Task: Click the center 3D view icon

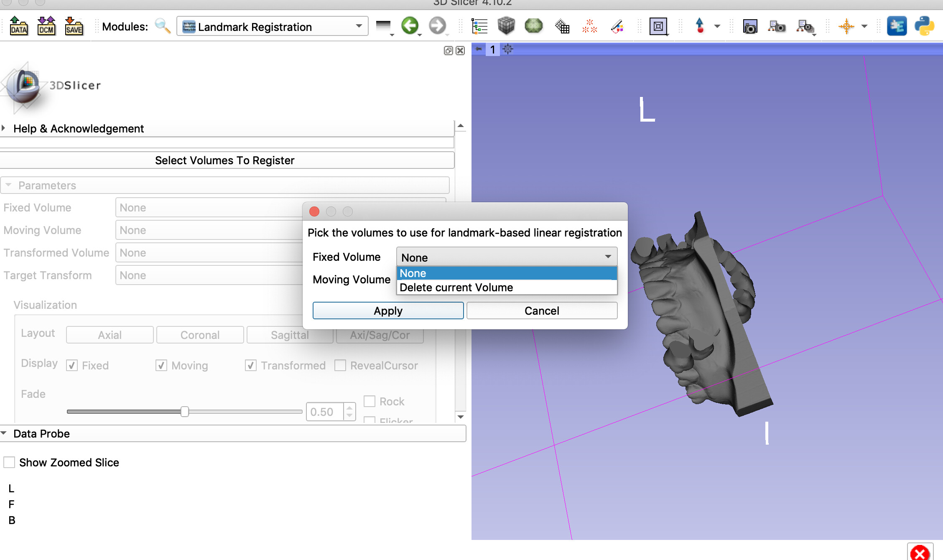Action: click(x=507, y=49)
